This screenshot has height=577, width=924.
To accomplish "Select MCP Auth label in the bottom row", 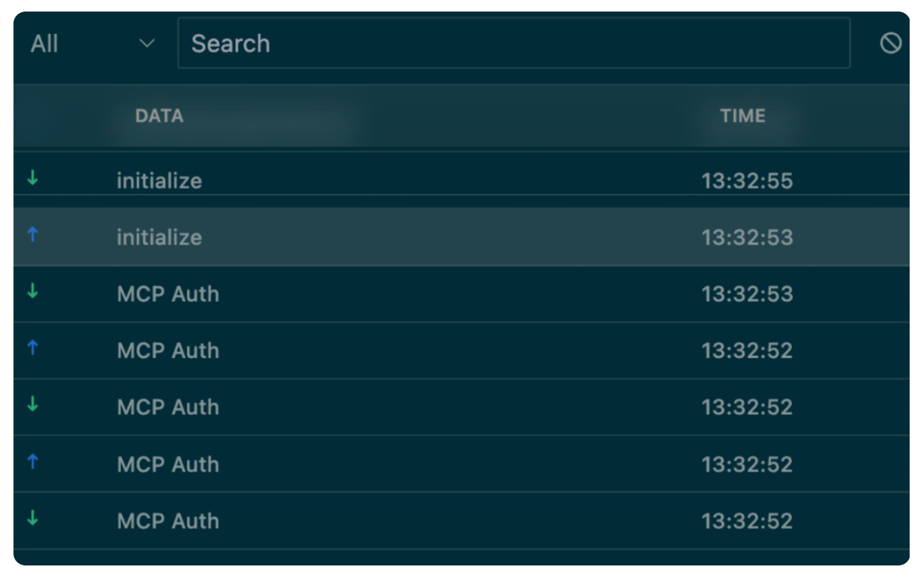I will click(168, 521).
